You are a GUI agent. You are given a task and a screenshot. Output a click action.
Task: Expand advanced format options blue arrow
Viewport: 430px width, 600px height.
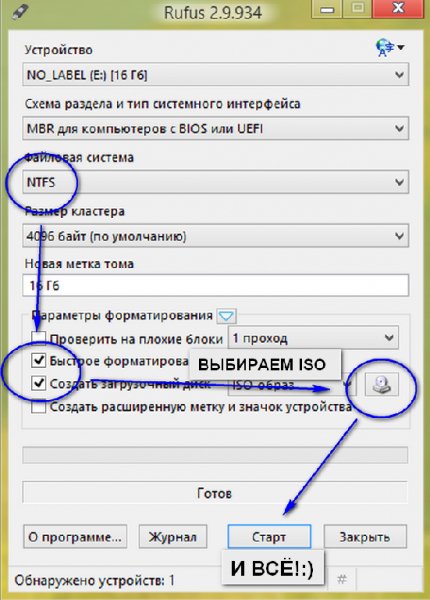click(x=226, y=316)
